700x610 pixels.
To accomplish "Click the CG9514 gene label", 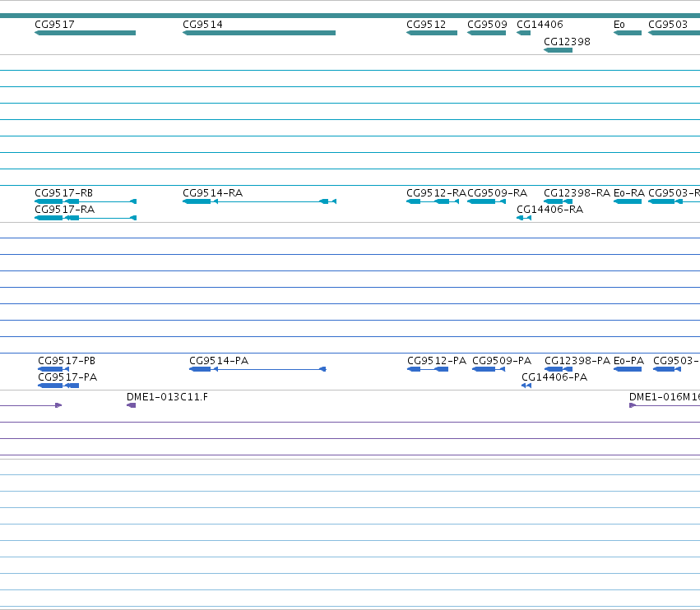I will click(x=202, y=25).
